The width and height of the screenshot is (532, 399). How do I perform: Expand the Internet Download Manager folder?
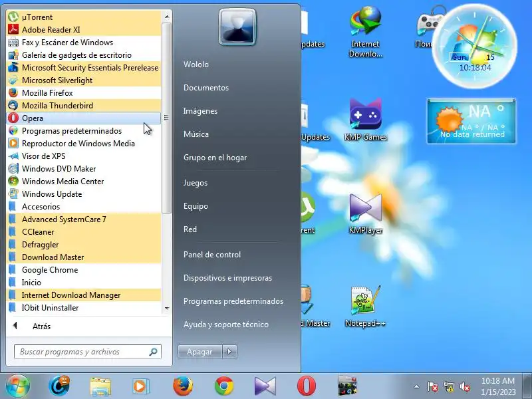pos(84,295)
